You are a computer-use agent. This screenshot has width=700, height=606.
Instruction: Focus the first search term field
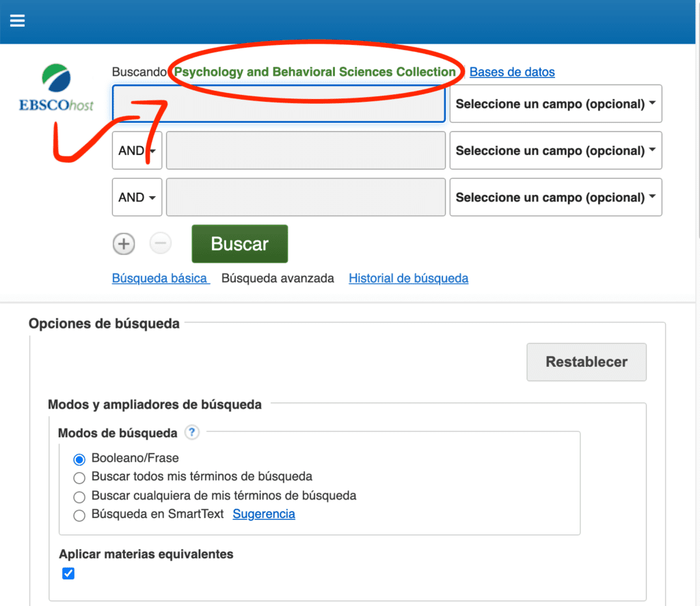point(279,104)
